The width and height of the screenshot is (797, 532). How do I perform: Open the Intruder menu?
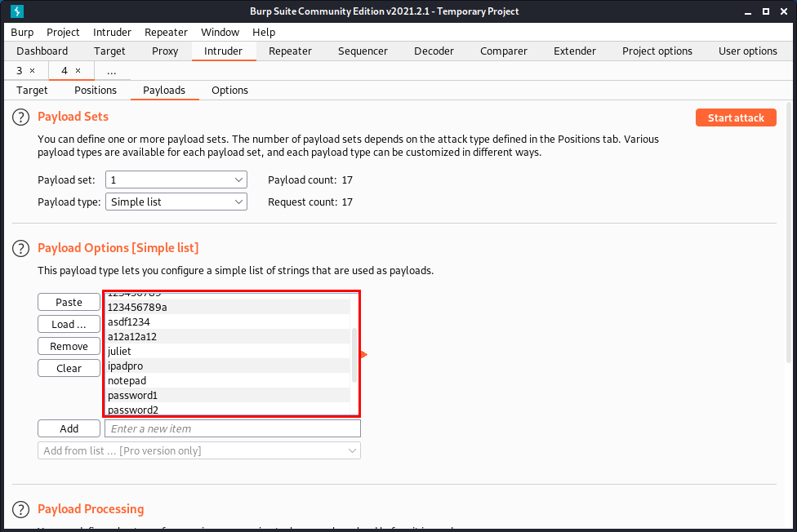point(112,32)
